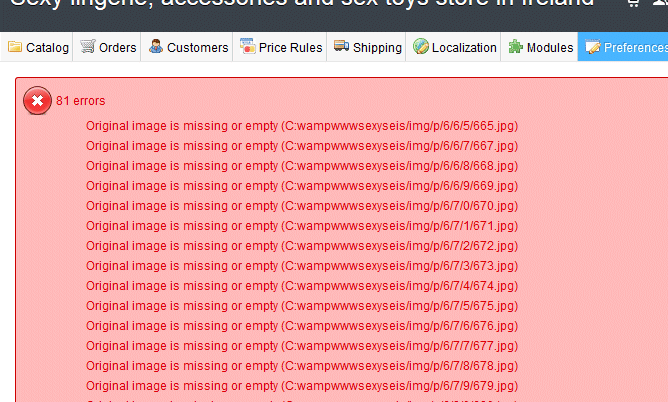Click the Catalog folder icon
Viewport: 668px width, 402px height.
coord(15,46)
